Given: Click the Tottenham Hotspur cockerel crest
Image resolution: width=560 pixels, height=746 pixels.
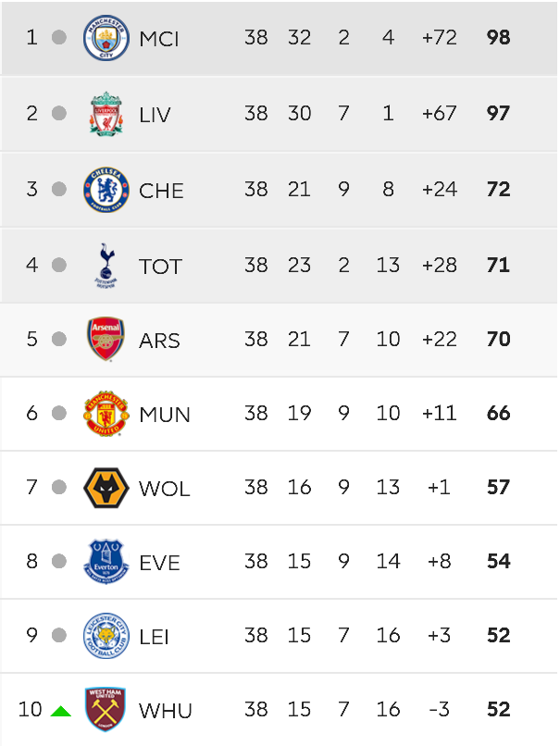Looking at the screenshot, I should tap(106, 266).
